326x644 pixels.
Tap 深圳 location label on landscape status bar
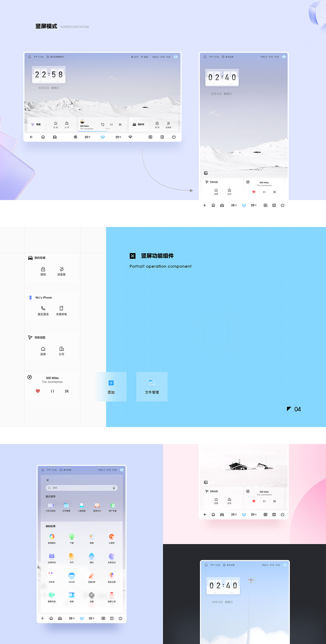coord(144,57)
